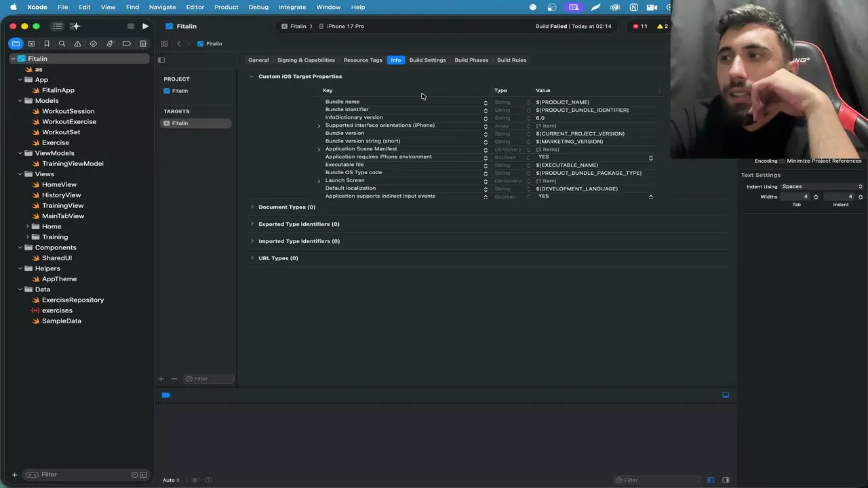Open TrainingViewModel file in navigator
Screen dimensions: 868x488
[x=73, y=163]
